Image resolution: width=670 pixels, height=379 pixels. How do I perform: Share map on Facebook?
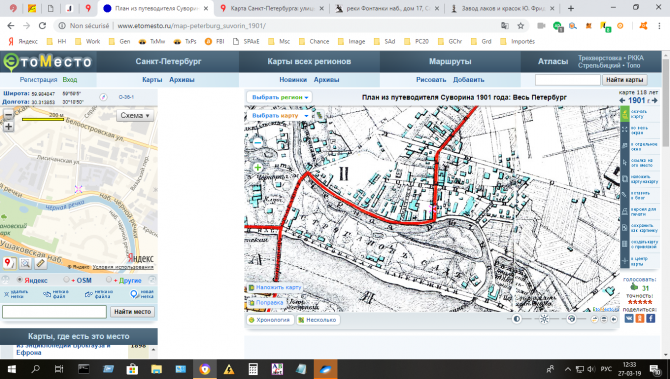[650, 318]
